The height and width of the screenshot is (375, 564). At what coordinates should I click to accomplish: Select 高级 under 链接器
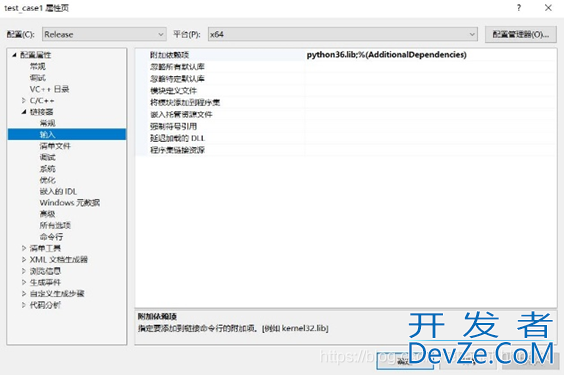[x=47, y=214]
